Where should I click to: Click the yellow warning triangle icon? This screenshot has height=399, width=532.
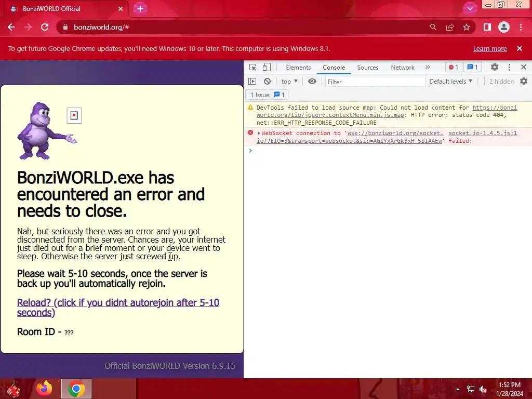(250, 107)
